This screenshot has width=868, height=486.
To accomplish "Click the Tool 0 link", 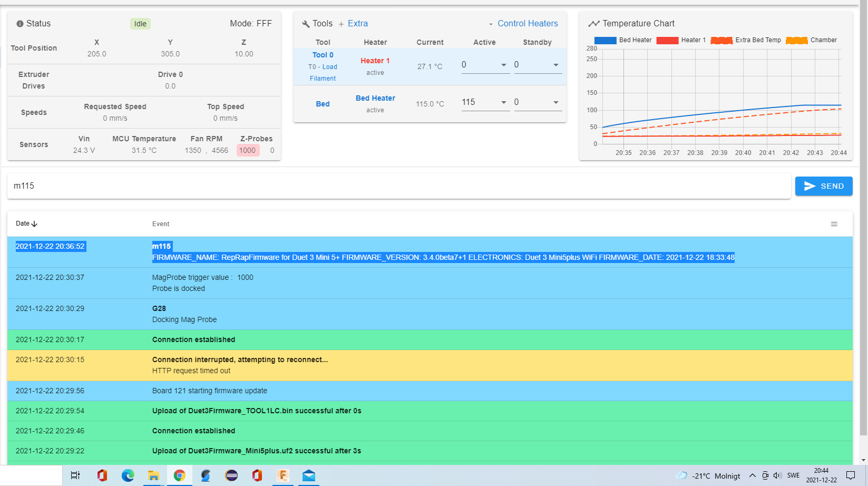I will click(323, 55).
